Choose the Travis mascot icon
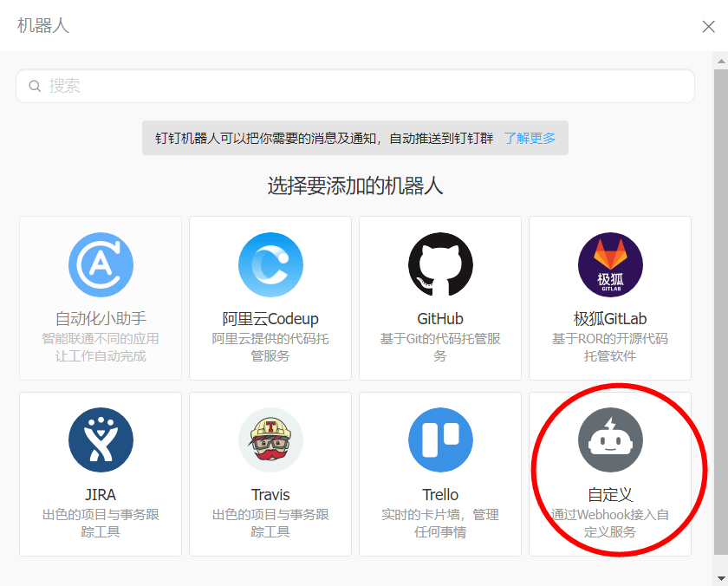This screenshot has width=728, height=586. 270,440
